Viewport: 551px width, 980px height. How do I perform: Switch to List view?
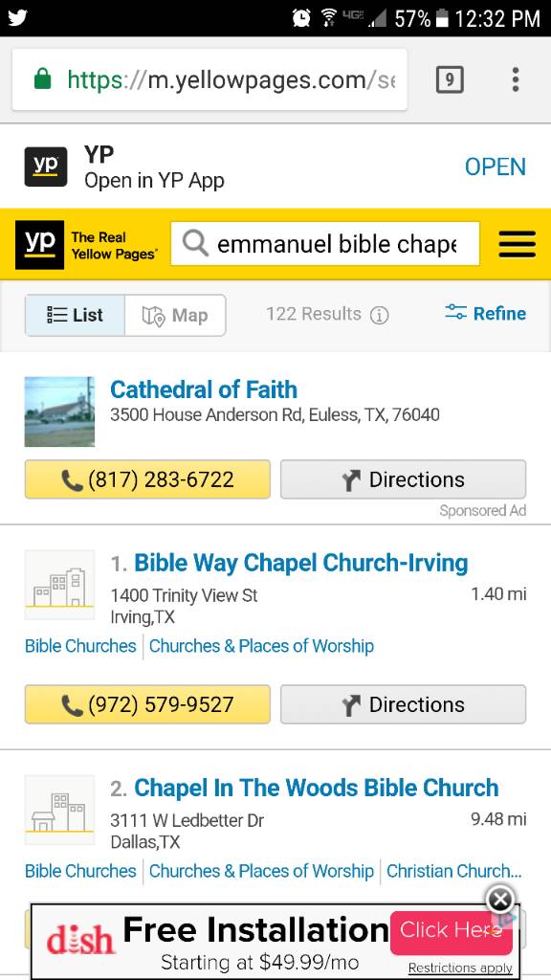pos(75,315)
